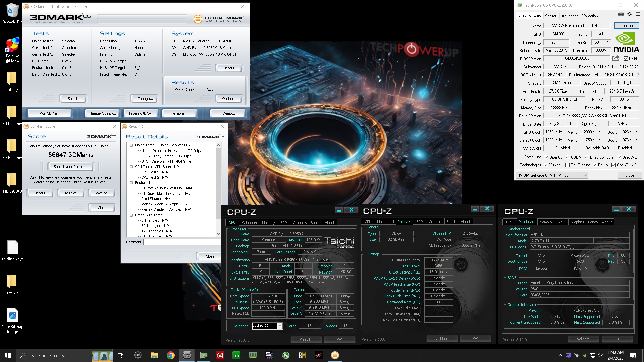644x362 pixels.
Task: Click the Comment input field
Action: 182,242
